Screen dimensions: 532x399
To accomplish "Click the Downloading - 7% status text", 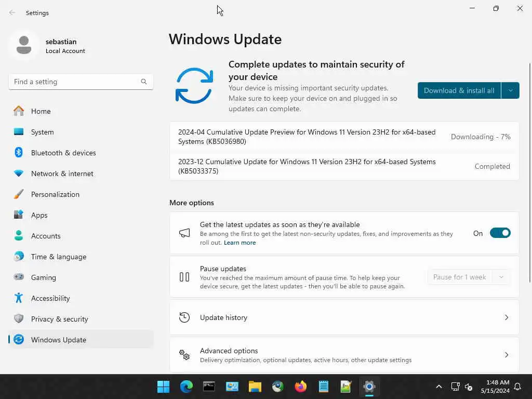I will coord(481,137).
